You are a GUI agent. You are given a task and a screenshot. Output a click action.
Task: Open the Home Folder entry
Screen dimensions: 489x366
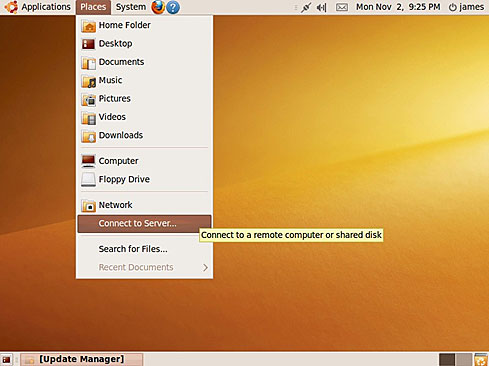tap(144, 25)
